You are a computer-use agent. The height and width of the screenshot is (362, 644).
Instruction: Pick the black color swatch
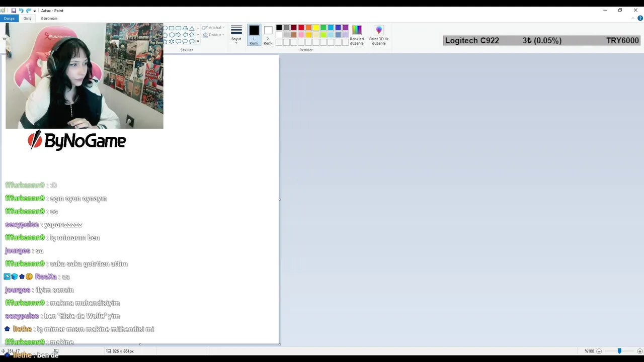(279, 28)
